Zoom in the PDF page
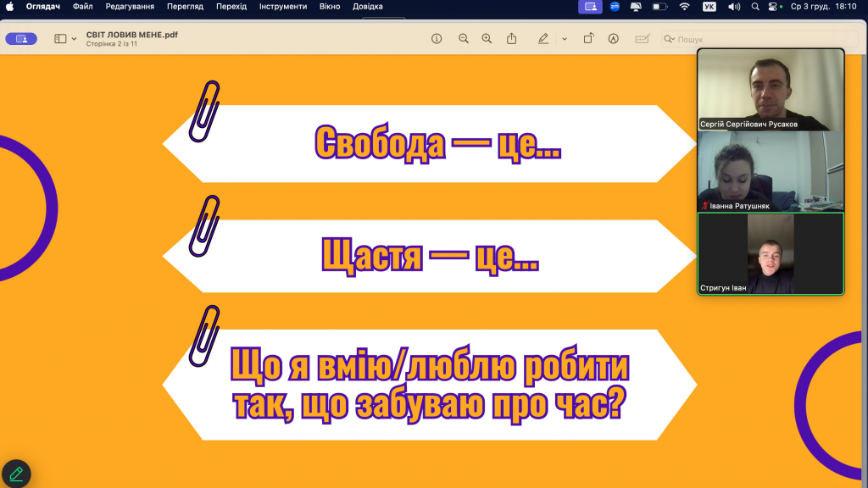 click(x=487, y=39)
